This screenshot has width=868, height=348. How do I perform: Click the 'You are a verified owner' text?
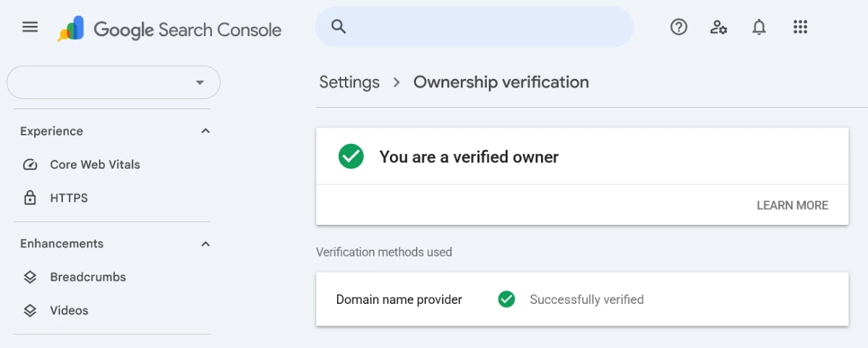pyautogui.click(x=469, y=157)
